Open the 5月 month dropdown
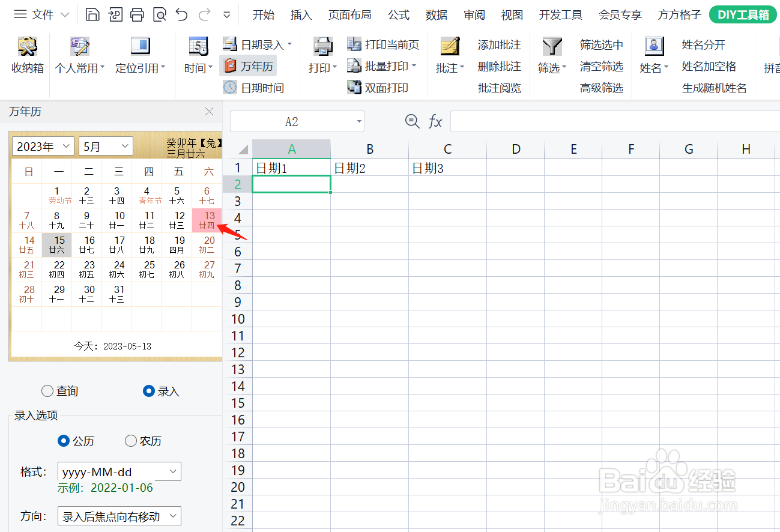The width and height of the screenshot is (780, 532). [x=106, y=146]
